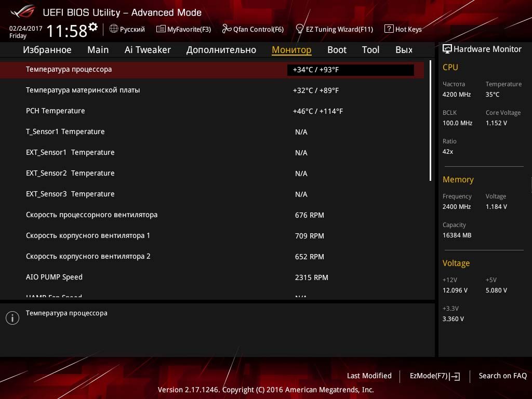Click the 1.152 V core voltage value
Viewport: 532px width, 399px height.
(x=496, y=123)
